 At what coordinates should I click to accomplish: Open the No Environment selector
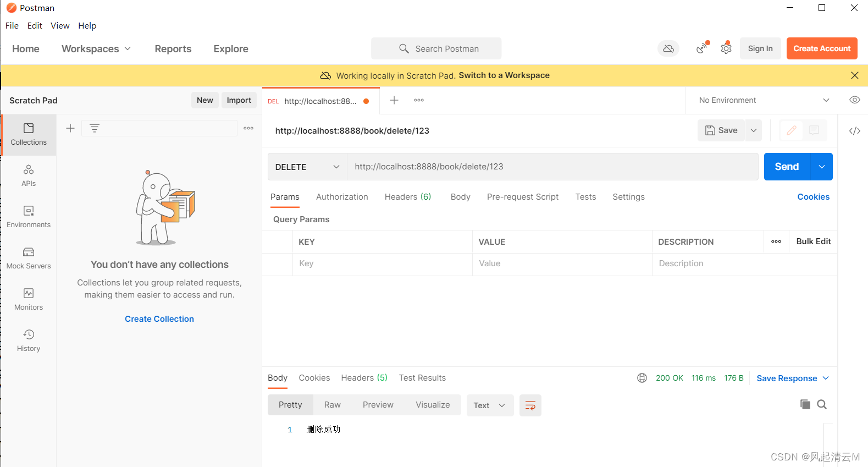tap(764, 100)
